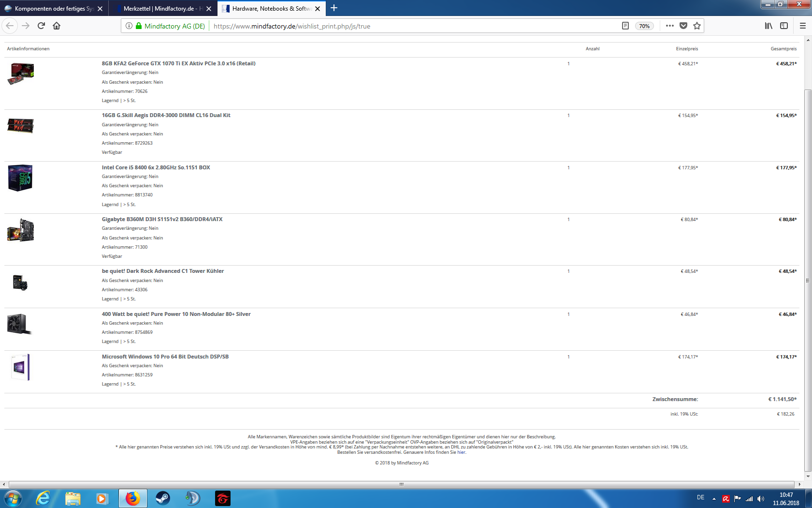Click the Dark Rock Advanced cooler thumbnail
The image size is (812, 508).
click(x=20, y=283)
